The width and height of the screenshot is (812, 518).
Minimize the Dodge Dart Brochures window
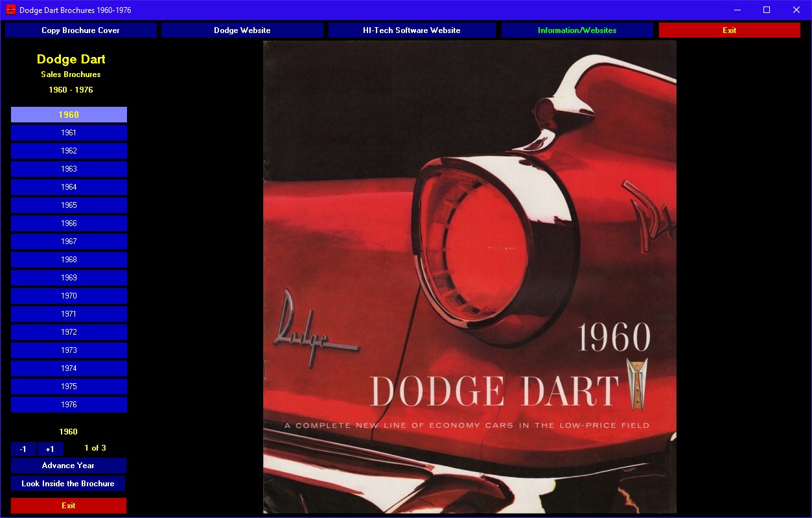(737, 10)
